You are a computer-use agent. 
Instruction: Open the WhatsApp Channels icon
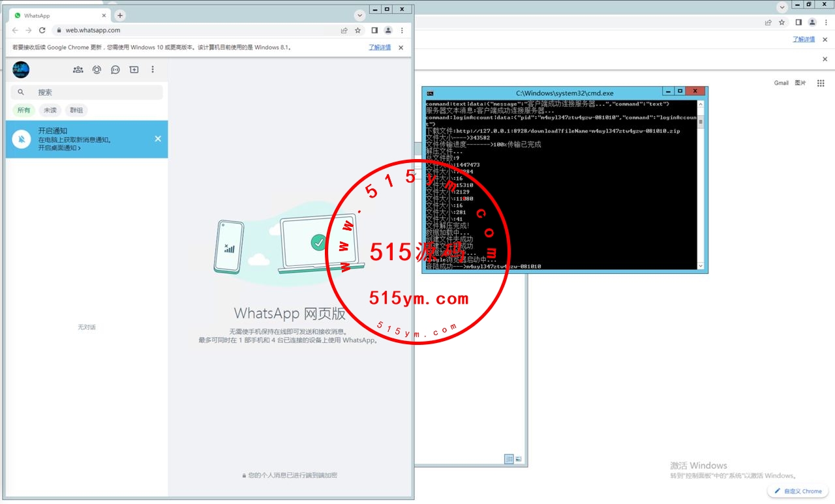115,70
